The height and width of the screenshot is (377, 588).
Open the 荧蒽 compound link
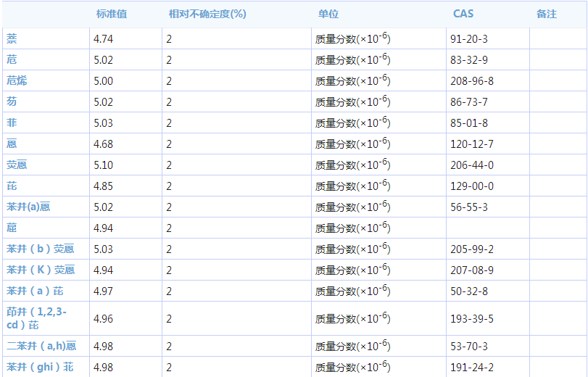pos(17,165)
